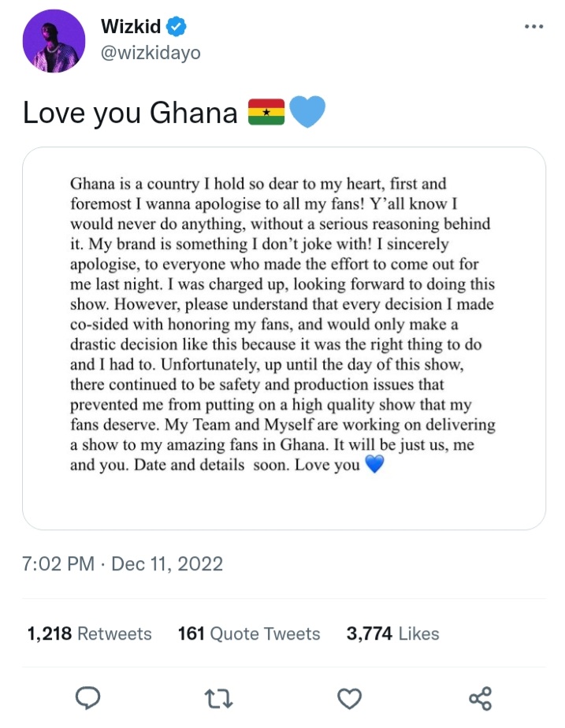Viewport: 565px width, 728px height.
Task: Click the blue heart emoji beside the flag
Action: [x=307, y=113]
